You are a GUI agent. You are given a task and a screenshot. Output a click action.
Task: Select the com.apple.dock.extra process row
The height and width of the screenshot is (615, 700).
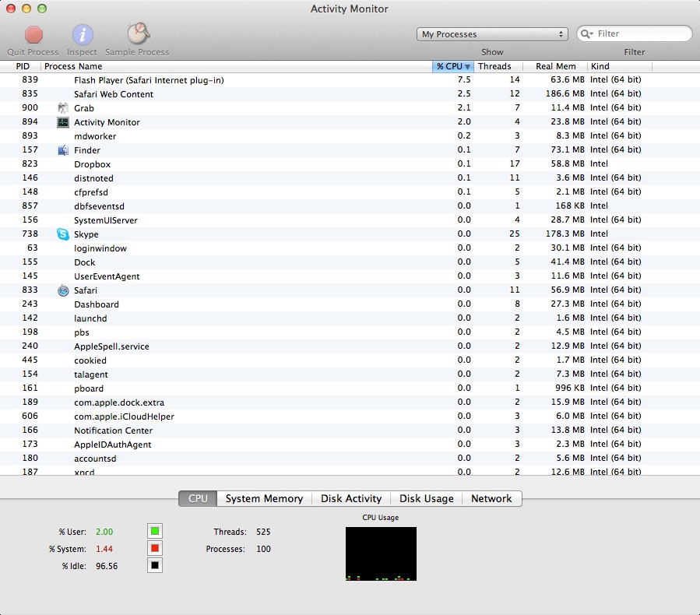point(350,402)
